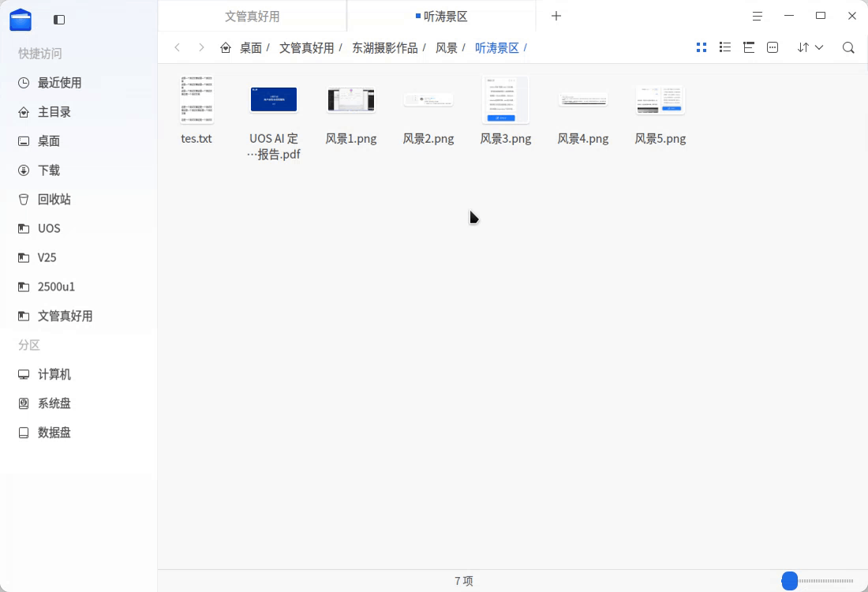Click the 回收站 trash icon
The image size is (868, 592).
coord(24,200)
